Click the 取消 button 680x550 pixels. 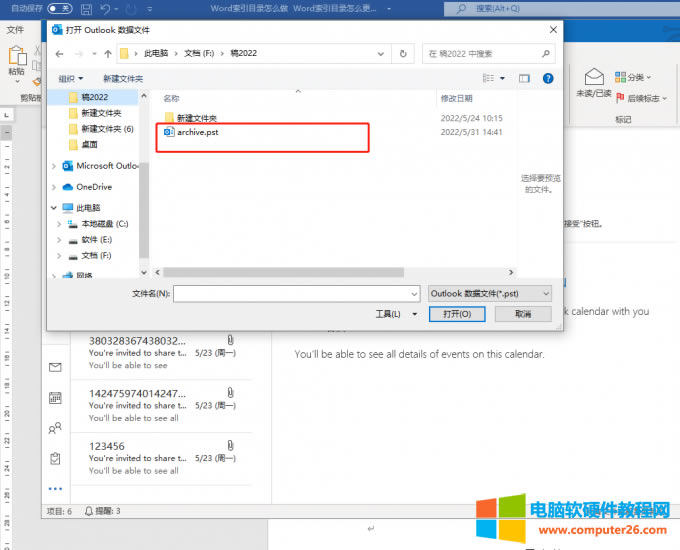[x=523, y=314]
